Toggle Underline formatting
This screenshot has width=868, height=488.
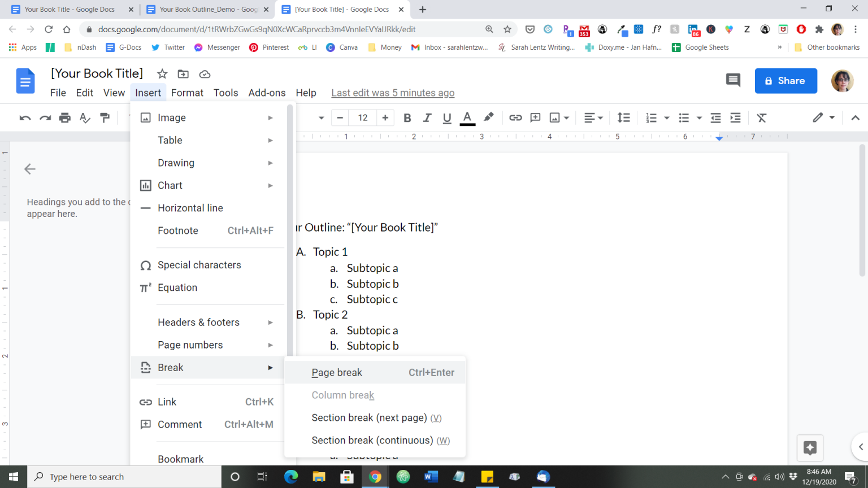[x=447, y=117]
